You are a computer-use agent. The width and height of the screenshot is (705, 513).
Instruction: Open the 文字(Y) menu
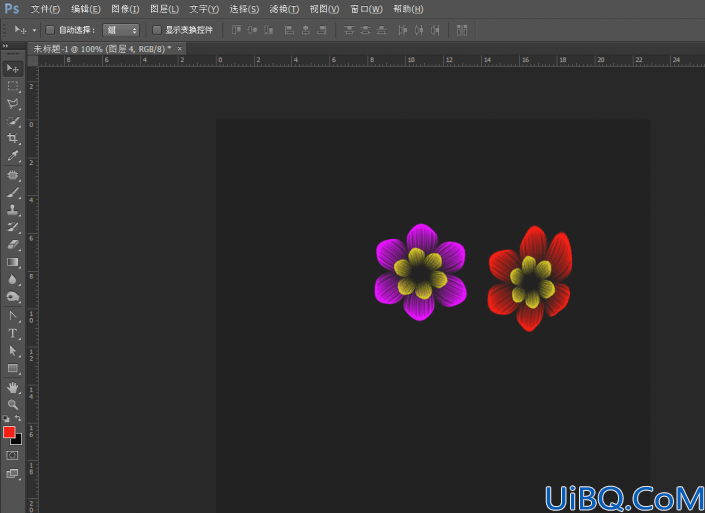204,9
